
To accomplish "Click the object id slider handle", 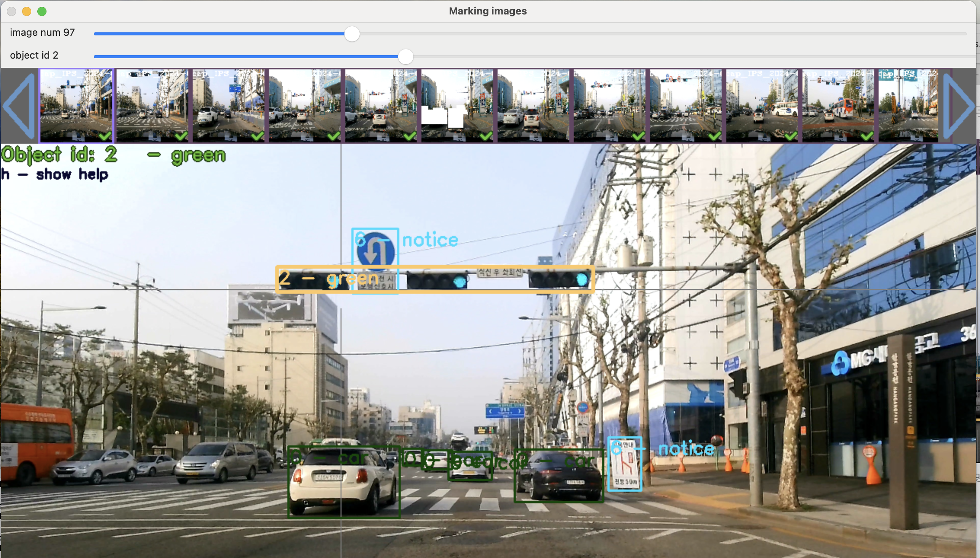I will pos(405,57).
